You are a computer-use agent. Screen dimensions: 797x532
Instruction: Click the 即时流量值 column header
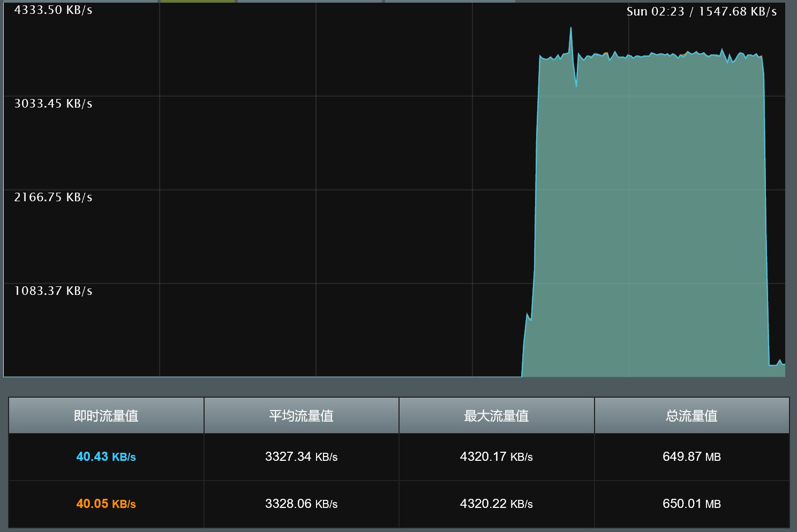coord(106,415)
